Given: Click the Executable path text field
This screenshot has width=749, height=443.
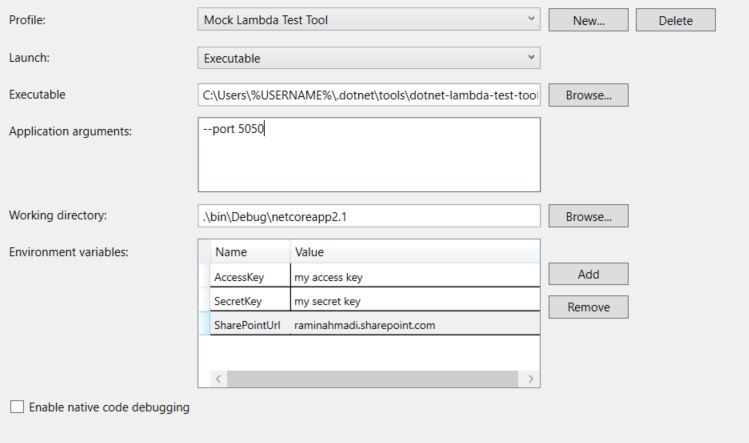Looking at the screenshot, I should [x=369, y=96].
